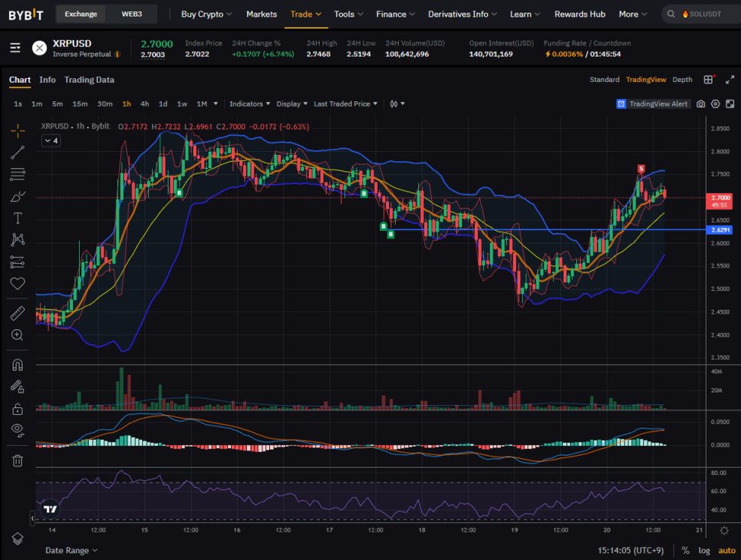Switch to the Exchange tab

click(81, 14)
